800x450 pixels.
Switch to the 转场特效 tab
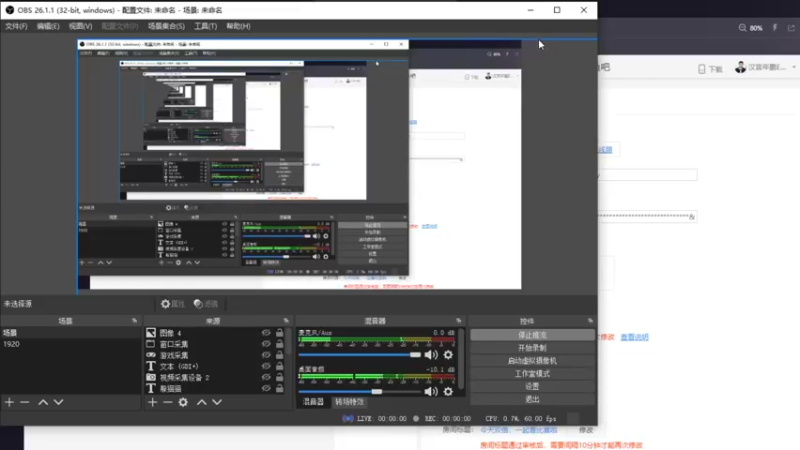coord(349,402)
